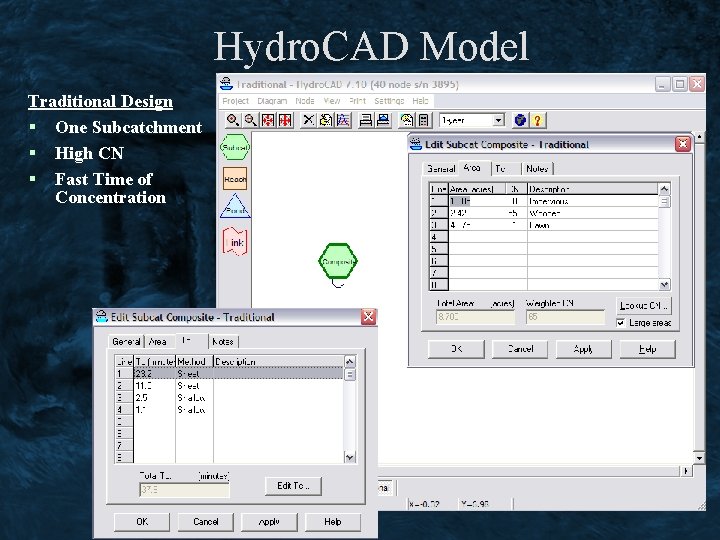720x540 pixels.
Task: Click the Lookup CN button
Action: click(644, 305)
